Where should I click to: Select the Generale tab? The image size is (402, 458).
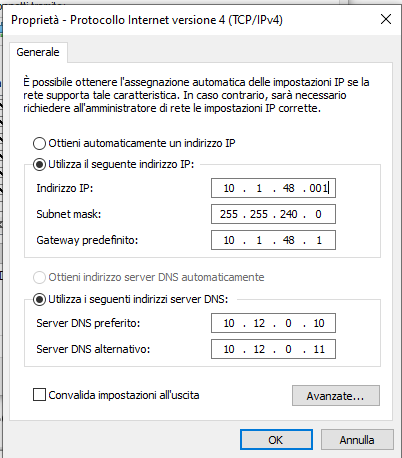pyautogui.click(x=38, y=52)
